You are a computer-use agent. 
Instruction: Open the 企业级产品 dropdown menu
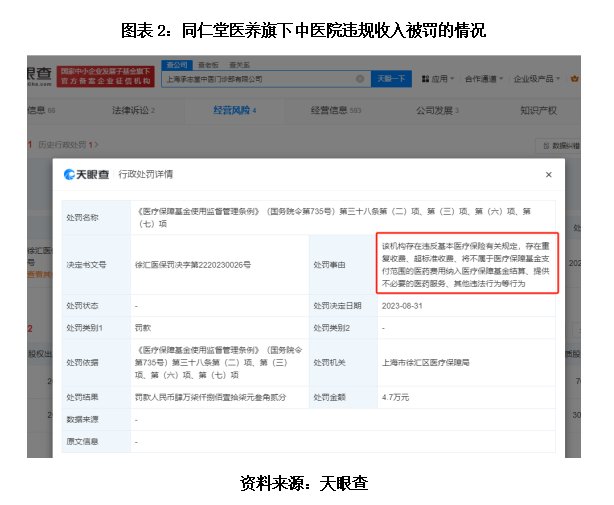point(536,79)
